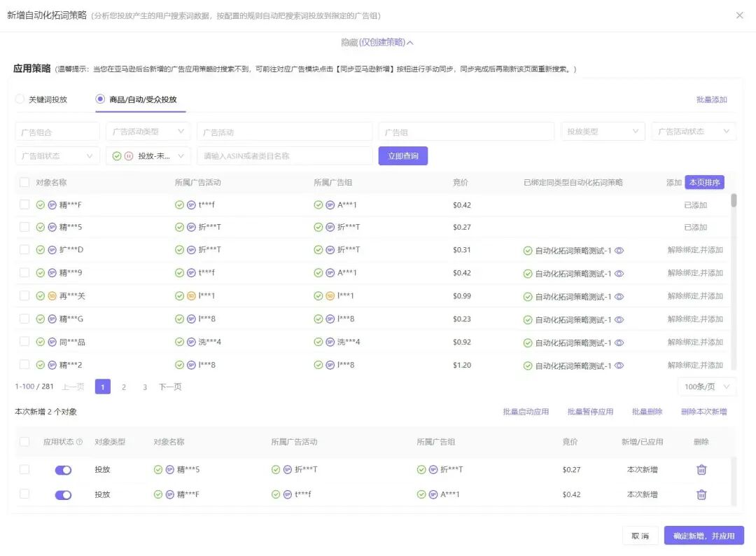View bound strategy for 扩***D row
The image size is (756, 556).
(x=619, y=250)
